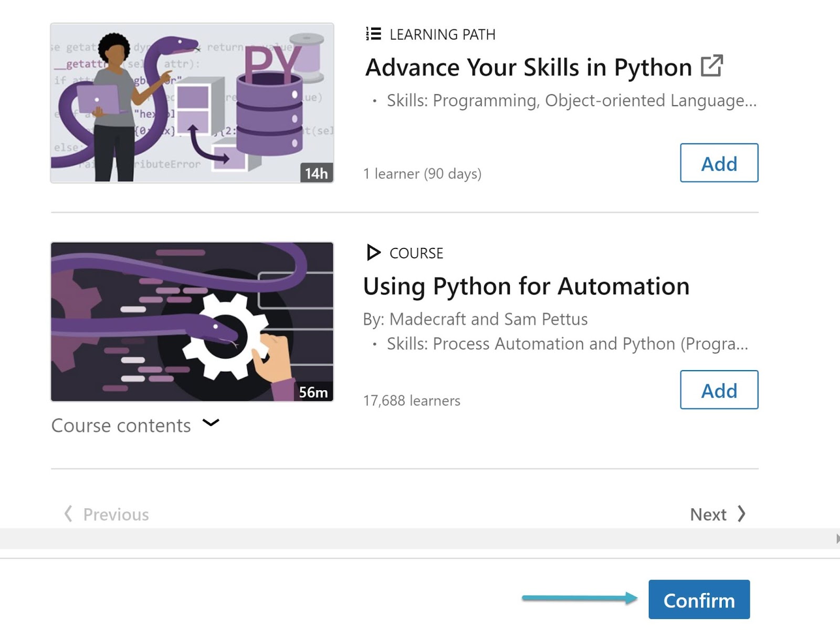Click the 14h duration badge on thumbnail
Viewport: 840px width, 638px height.
point(316,173)
